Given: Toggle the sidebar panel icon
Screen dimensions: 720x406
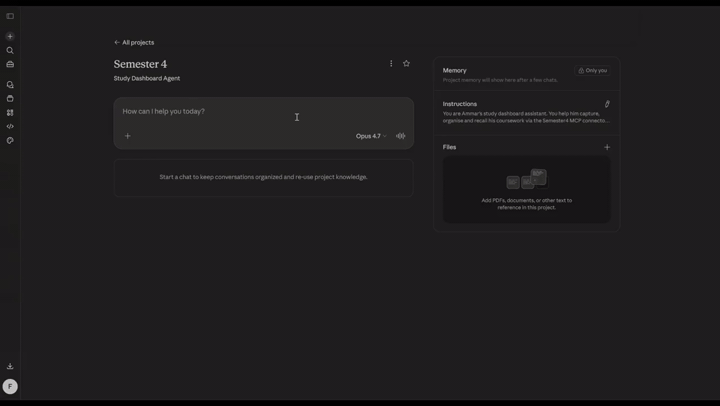Looking at the screenshot, I should point(10,16).
